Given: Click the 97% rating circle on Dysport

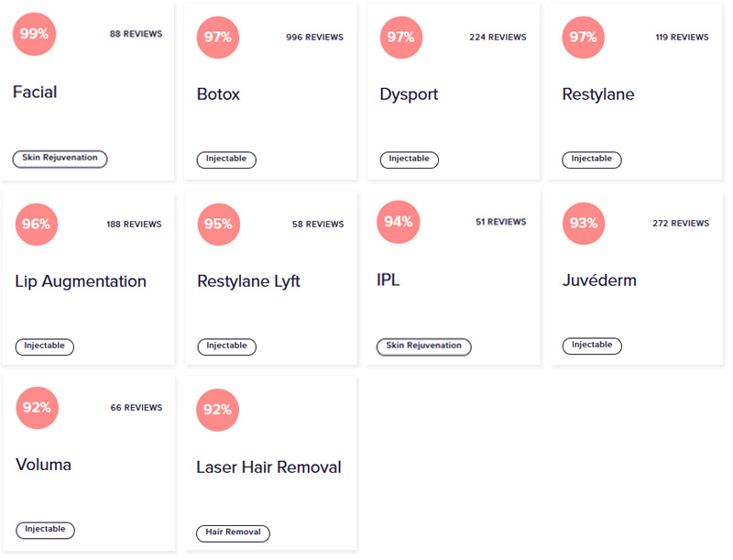Looking at the screenshot, I should tap(401, 38).
